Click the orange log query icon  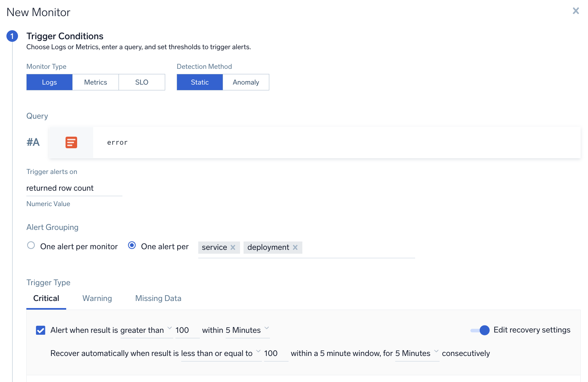coord(71,142)
